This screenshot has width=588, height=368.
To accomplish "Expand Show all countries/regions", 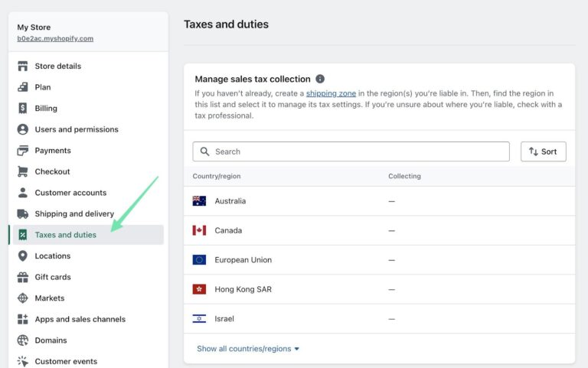I will [x=248, y=349].
